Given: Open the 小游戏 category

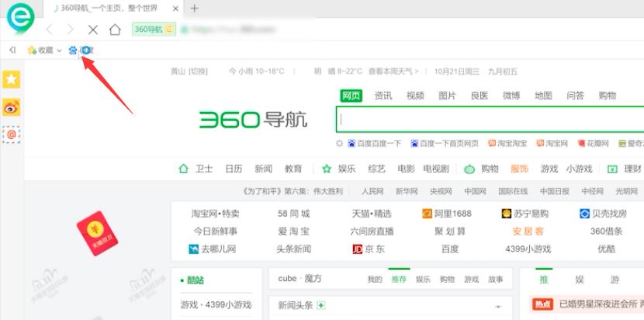Looking at the screenshot, I should coord(579,169).
